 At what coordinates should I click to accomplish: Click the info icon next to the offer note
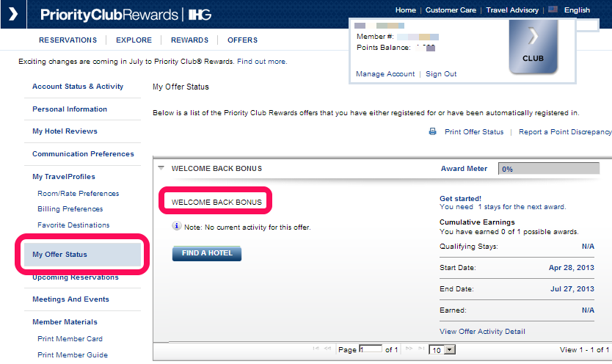(x=177, y=227)
